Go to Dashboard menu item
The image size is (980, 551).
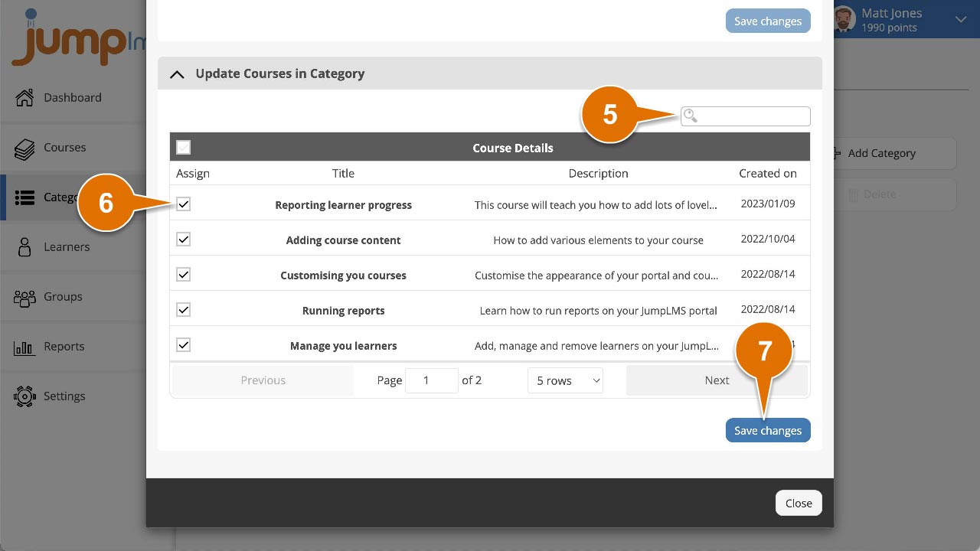coord(73,98)
